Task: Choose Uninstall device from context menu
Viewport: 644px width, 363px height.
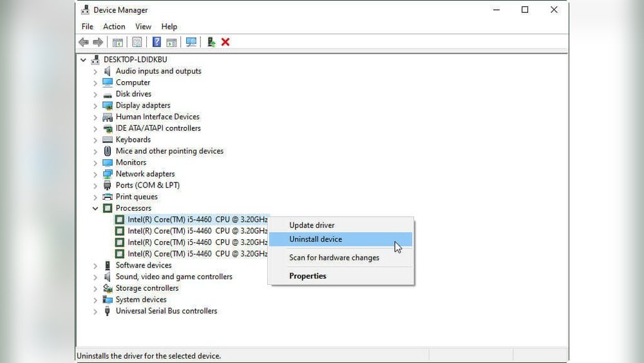Action: (316, 239)
